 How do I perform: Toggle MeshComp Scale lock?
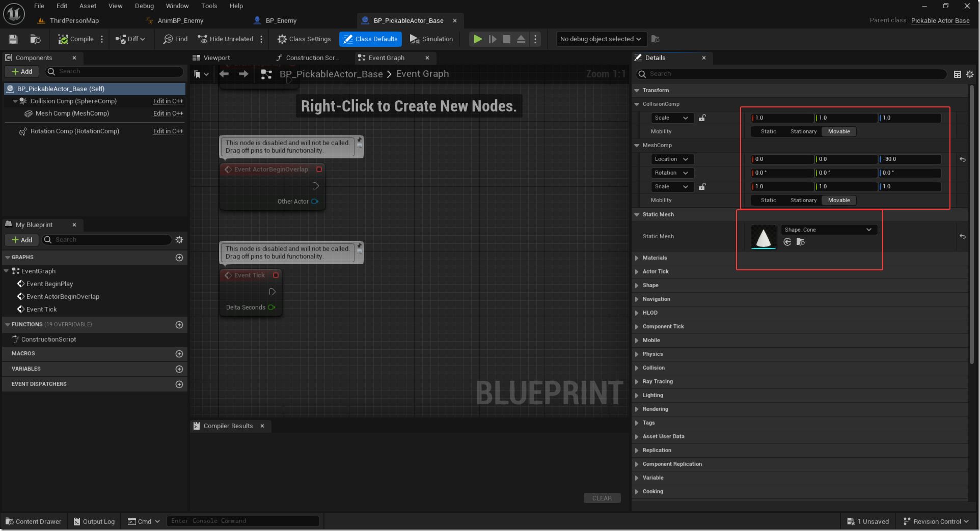coord(702,187)
